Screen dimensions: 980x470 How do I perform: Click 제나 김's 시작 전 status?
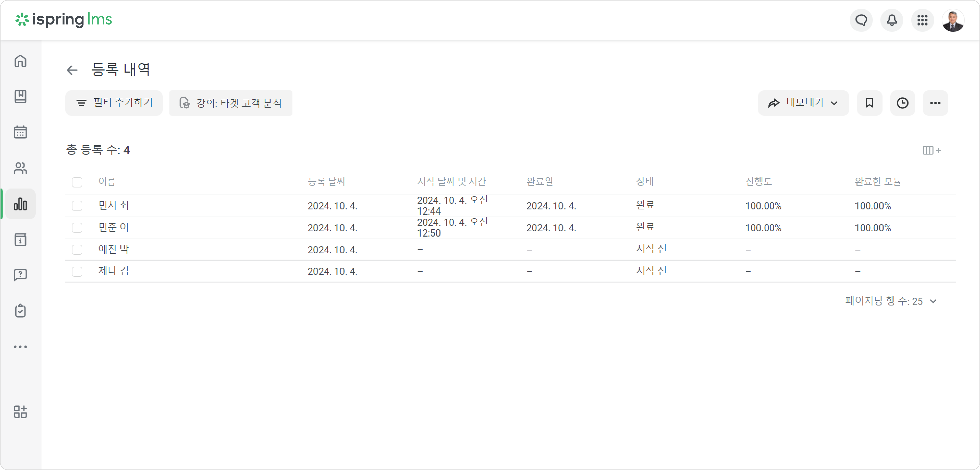coord(651,271)
